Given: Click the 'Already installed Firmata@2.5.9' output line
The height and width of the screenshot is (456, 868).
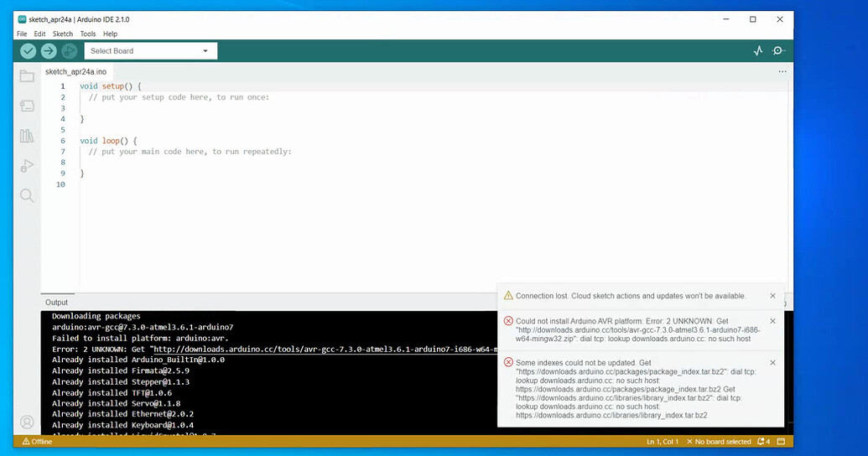Looking at the screenshot, I should (121, 370).
